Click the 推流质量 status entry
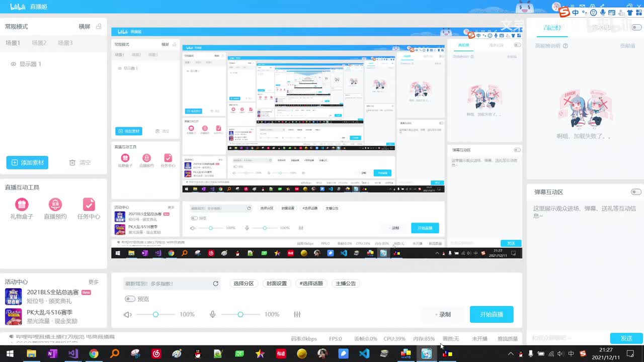The image size is (644, 362). pos(508,339)
